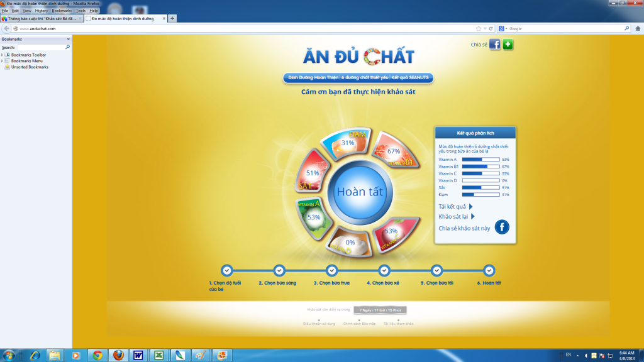
Task: Expand the Bookmarks Toolbar folder
Action: (3, 55)
